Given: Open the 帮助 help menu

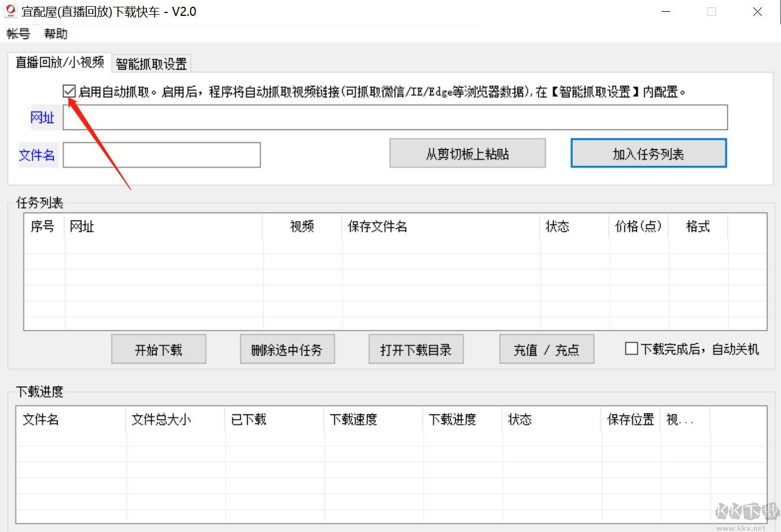Looking at the screenshot, I should click(x=55, y=33).
